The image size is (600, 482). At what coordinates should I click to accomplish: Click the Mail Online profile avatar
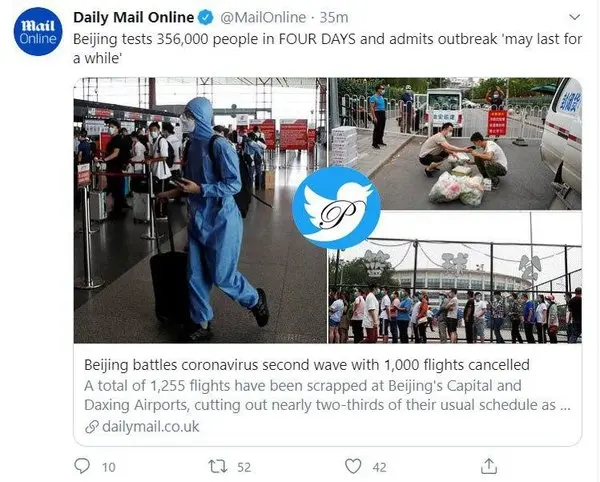[38, 31]
